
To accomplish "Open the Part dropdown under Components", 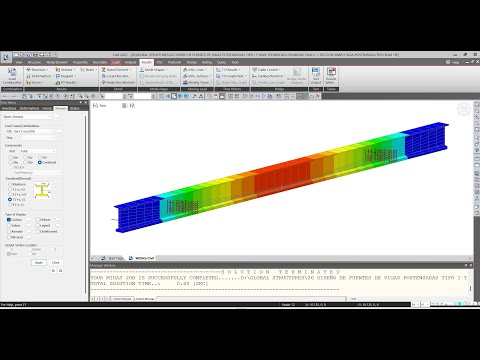I will pos(38,151).
